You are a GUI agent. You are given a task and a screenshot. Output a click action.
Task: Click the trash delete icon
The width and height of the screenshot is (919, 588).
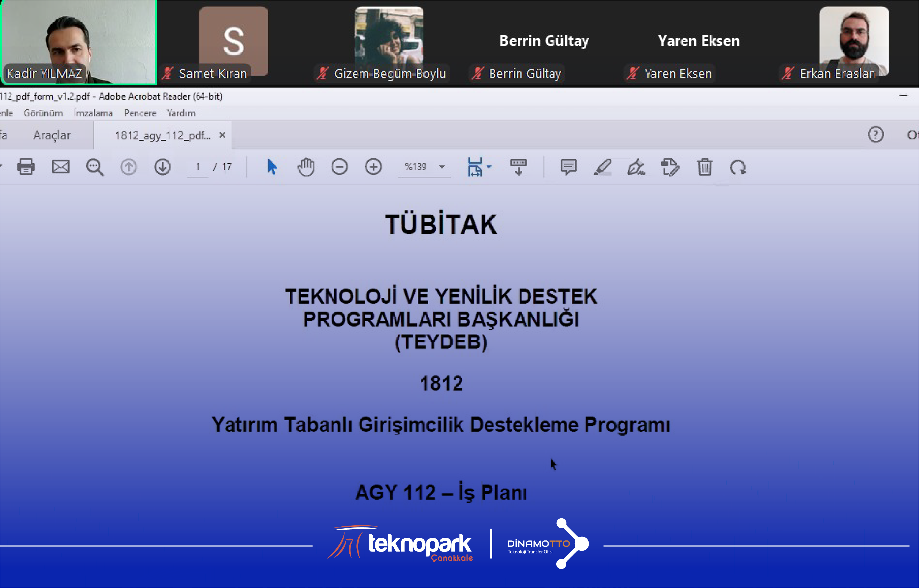pyautogui.click(x=704, y=167)
